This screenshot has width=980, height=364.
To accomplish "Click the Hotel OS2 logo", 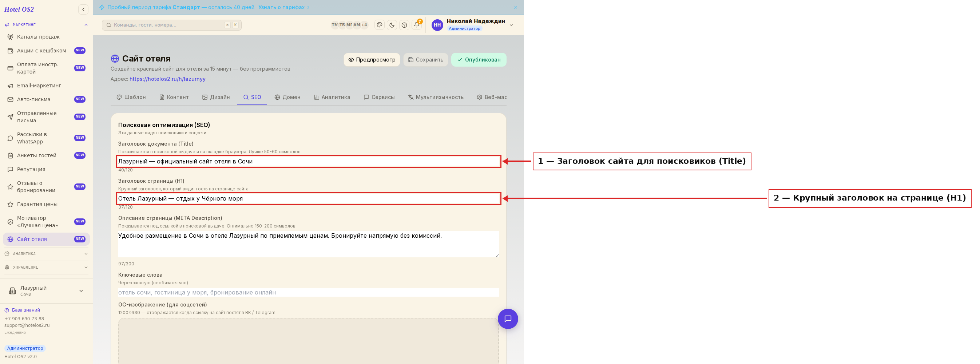I will click(x=19, y=9).
